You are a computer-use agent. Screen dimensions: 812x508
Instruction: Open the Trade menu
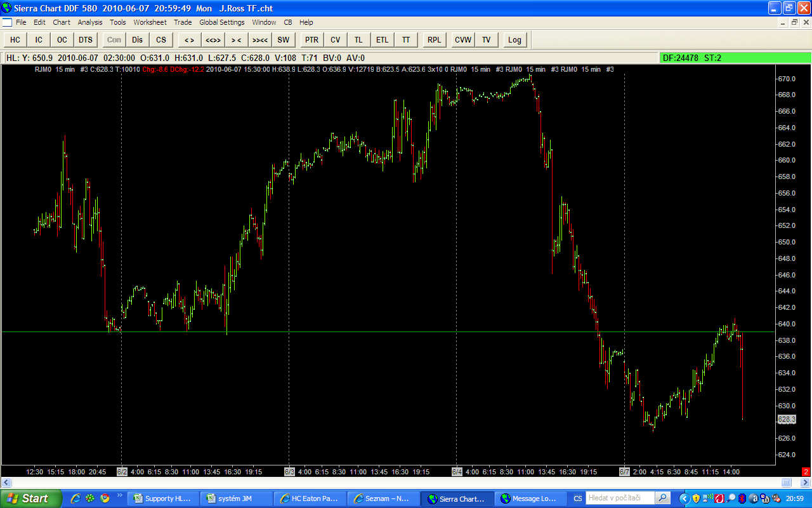coord(183,22)
